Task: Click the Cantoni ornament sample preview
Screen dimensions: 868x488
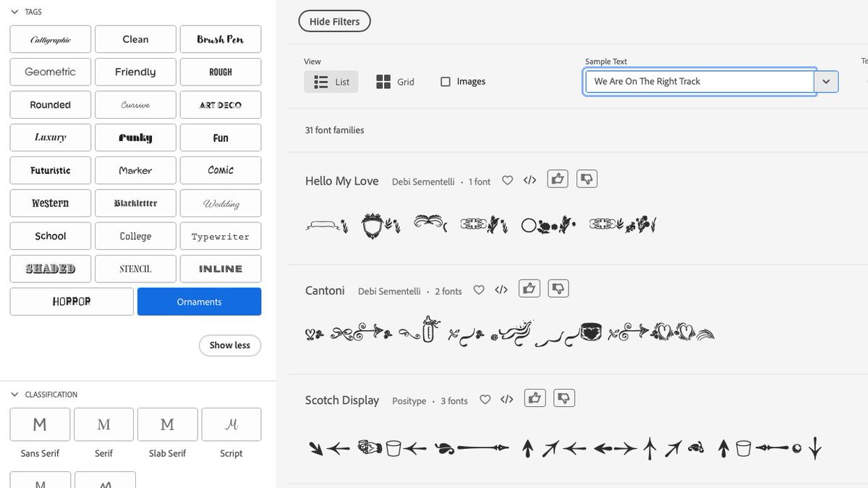Action: pyautogui.click(x=510, y=332)
